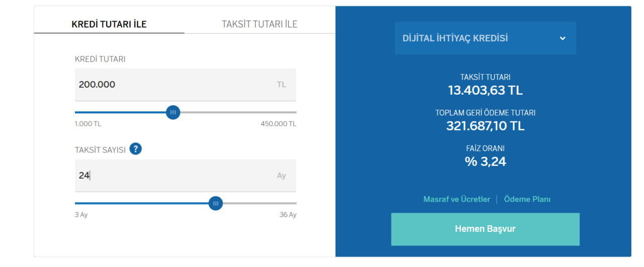This screenshot has height=267, width=644.
Task: Click the 36 Ay maximum label
Action: click(x=288, y=215)
